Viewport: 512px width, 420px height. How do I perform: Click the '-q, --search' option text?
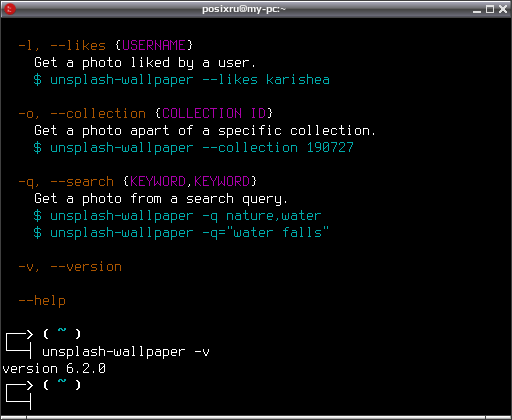pos(66,182)
